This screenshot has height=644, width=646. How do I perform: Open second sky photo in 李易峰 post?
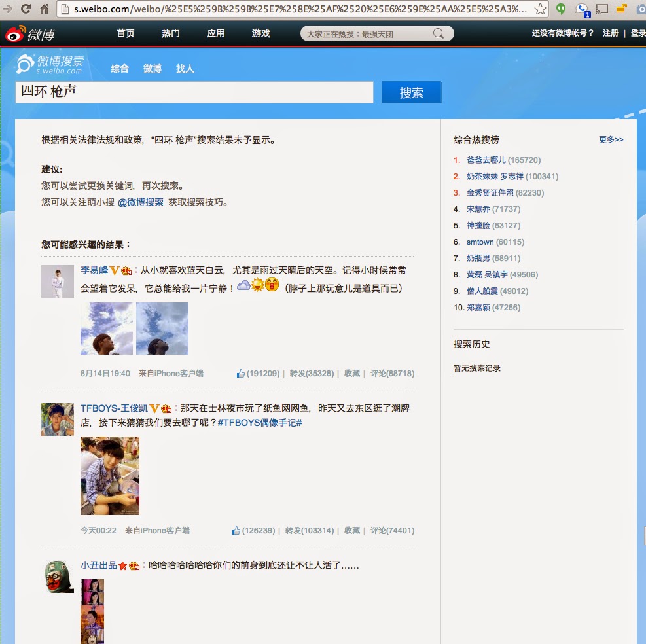click(x=162, y=329)
